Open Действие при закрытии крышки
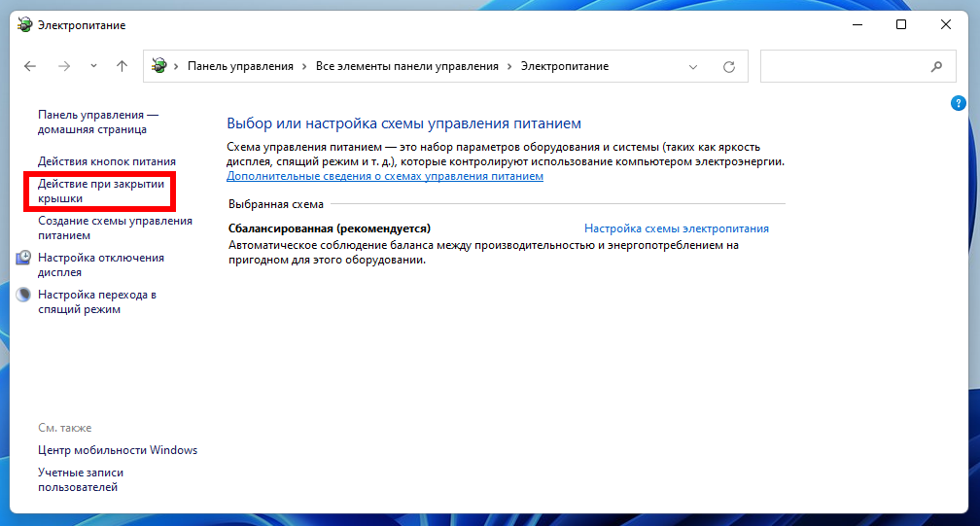 101,191
